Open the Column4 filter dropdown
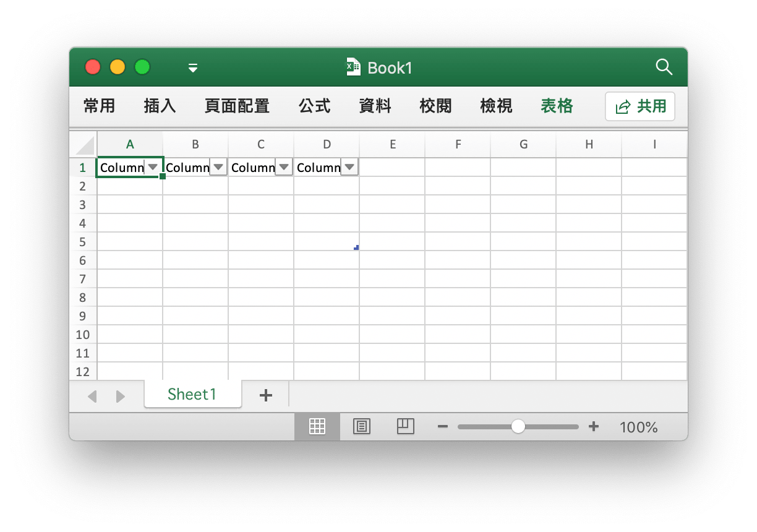The width and height of the screenshot is (757, 532). point(349,167)
